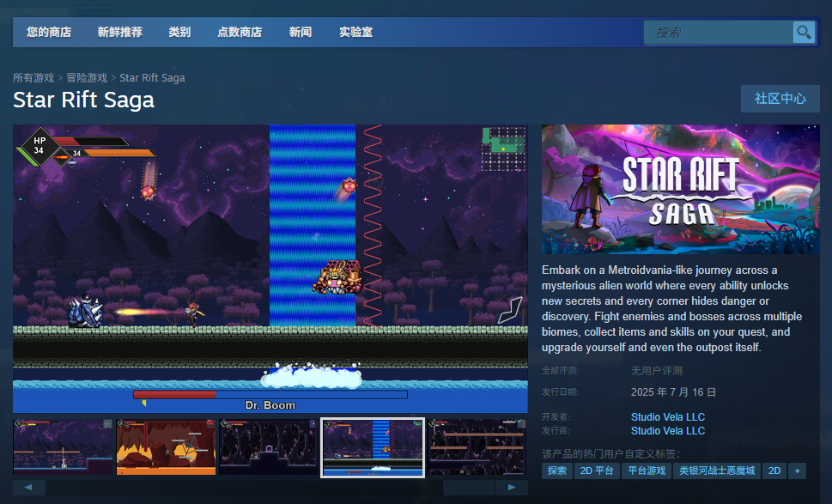Screen dimensions: 832x504
Task: Click the 所有游戏 breadcrumb link
Action: coord(33,77)
